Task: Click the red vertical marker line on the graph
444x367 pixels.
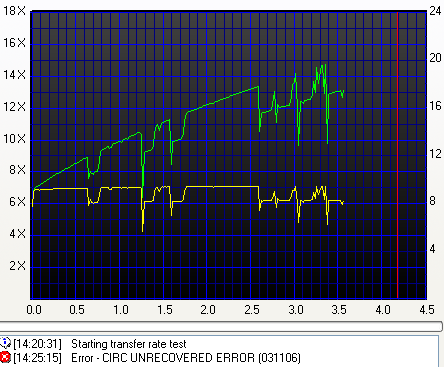Action: pyautogui.click(x=397, y=155)
